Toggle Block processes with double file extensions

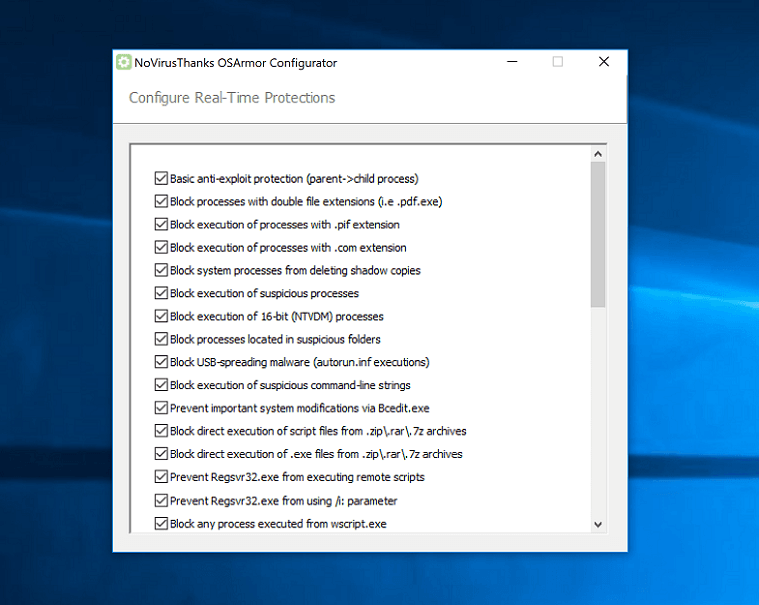[x=161, y=201]
